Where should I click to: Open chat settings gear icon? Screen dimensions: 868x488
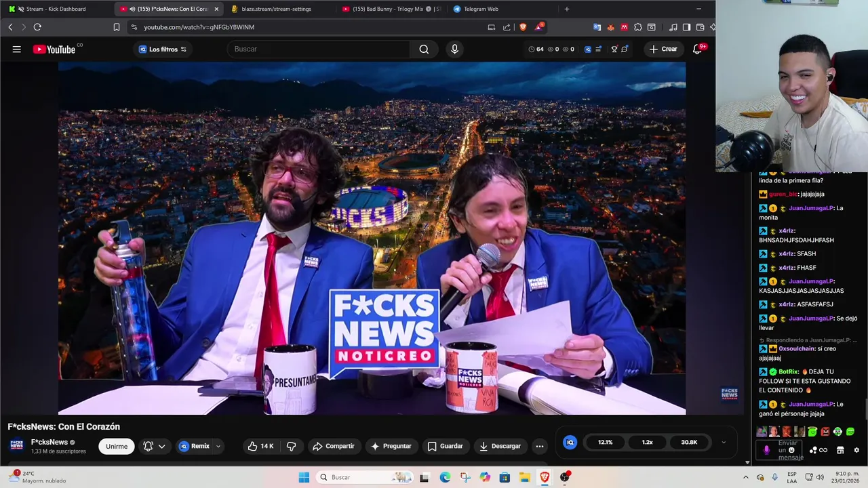856,450
